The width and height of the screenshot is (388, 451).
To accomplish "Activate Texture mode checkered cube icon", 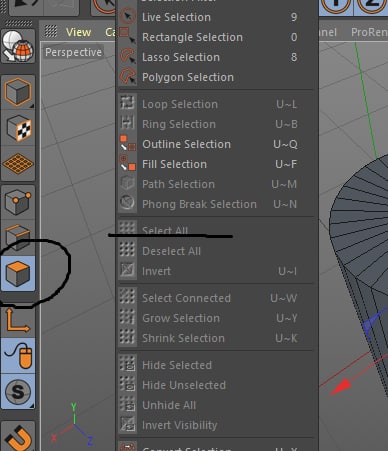I will coord(18,128).
